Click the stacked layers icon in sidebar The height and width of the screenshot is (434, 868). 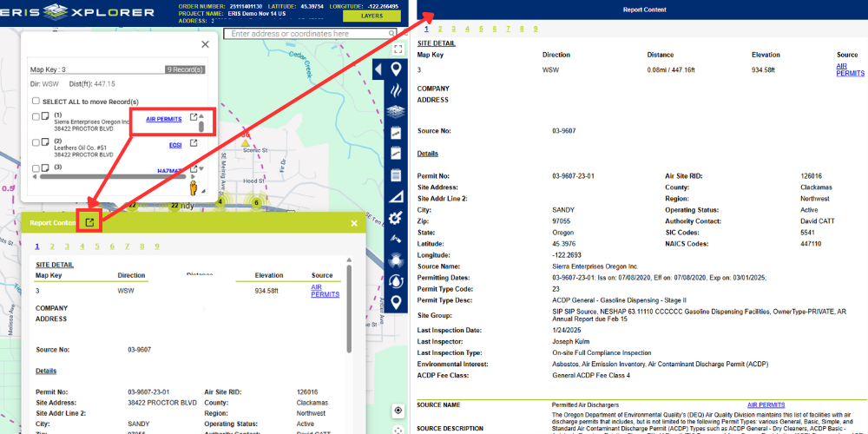tap(396, 112)
